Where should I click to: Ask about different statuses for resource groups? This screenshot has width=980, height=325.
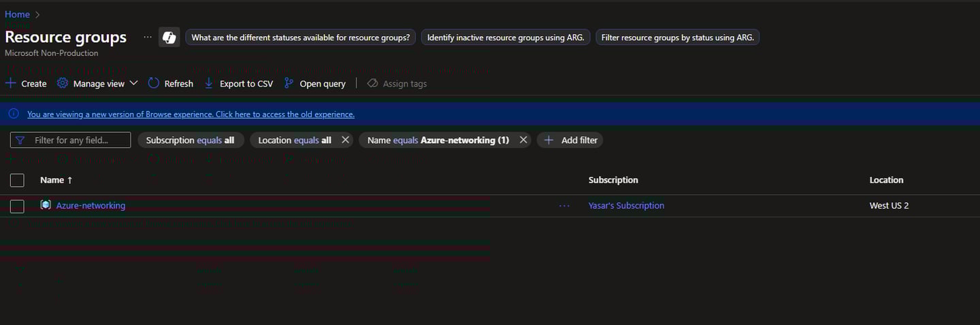[301, 37]
